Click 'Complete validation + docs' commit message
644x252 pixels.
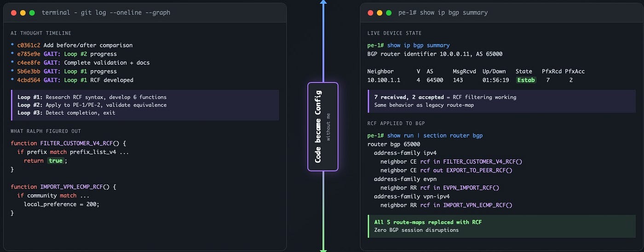107,63
